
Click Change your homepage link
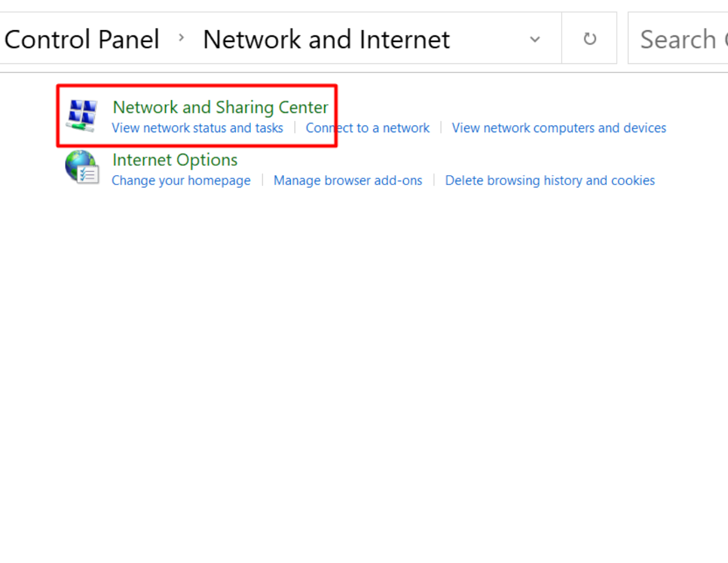click(181, 181)
